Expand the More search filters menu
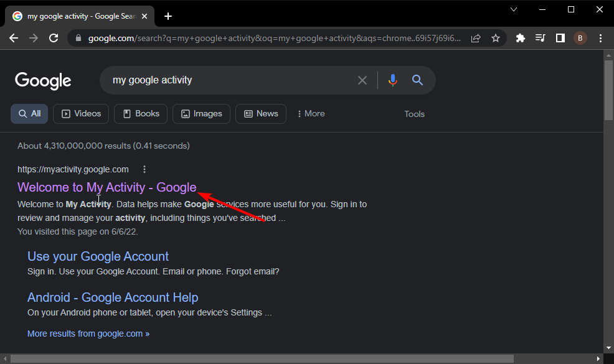 311,113
